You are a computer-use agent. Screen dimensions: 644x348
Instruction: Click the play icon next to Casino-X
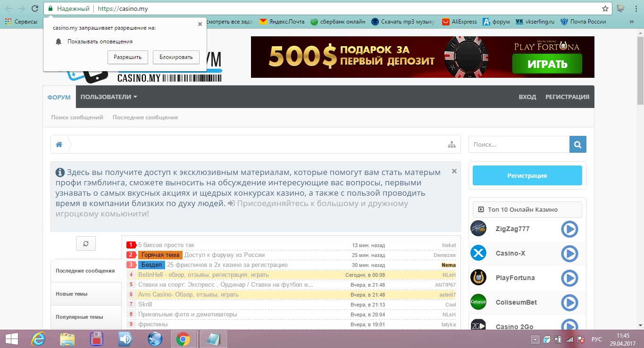click(x=569, y=253)
